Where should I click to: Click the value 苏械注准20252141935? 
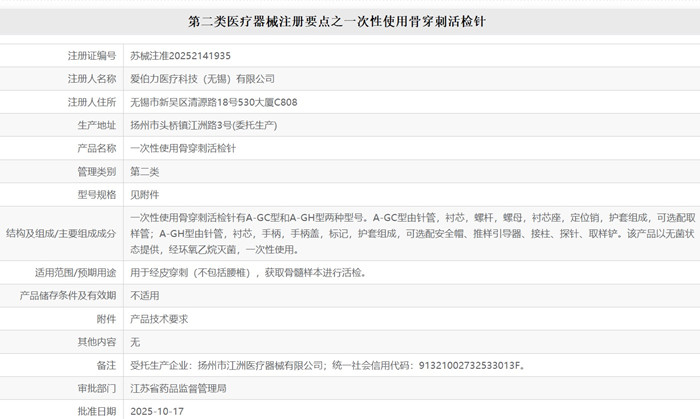[180, 56]
